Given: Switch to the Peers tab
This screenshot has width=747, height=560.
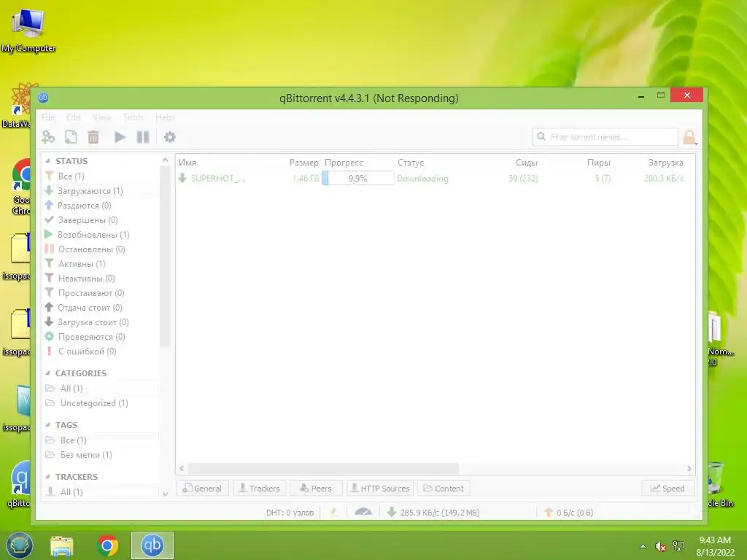Looking at the screenshot, I should [316, 488].
